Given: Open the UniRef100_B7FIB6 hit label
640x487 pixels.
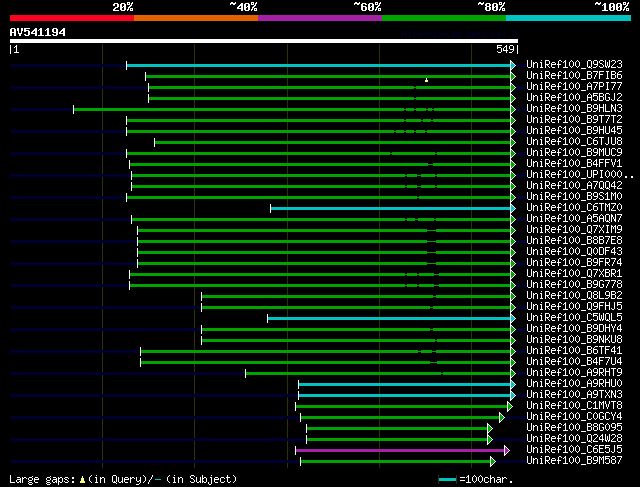Looking at the screenshot, I should (574, 76).
